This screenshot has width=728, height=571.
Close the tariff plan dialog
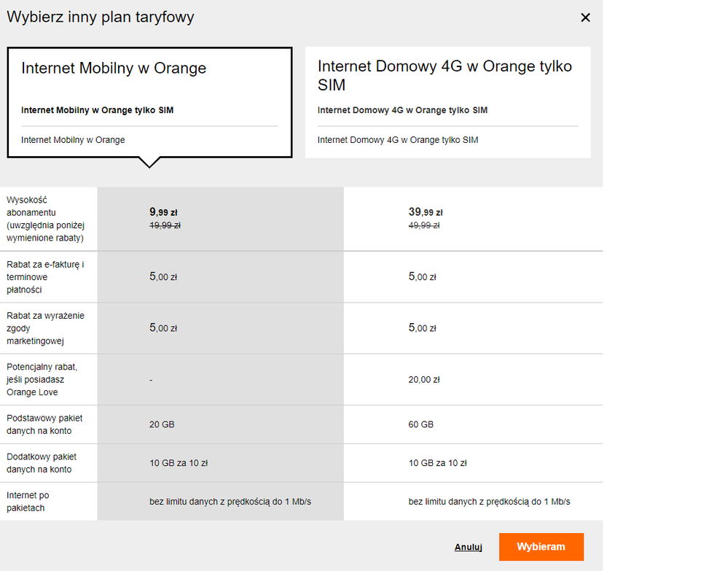(x=585, y=18)
